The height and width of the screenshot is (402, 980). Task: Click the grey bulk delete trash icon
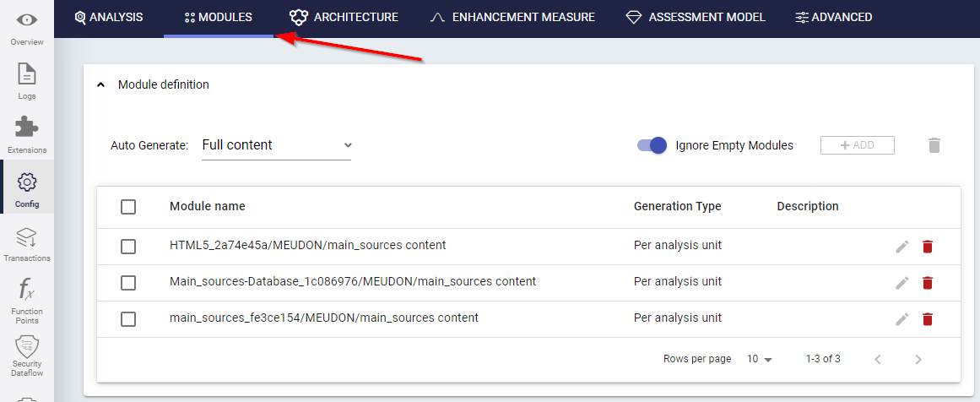[x=934, y=145]
